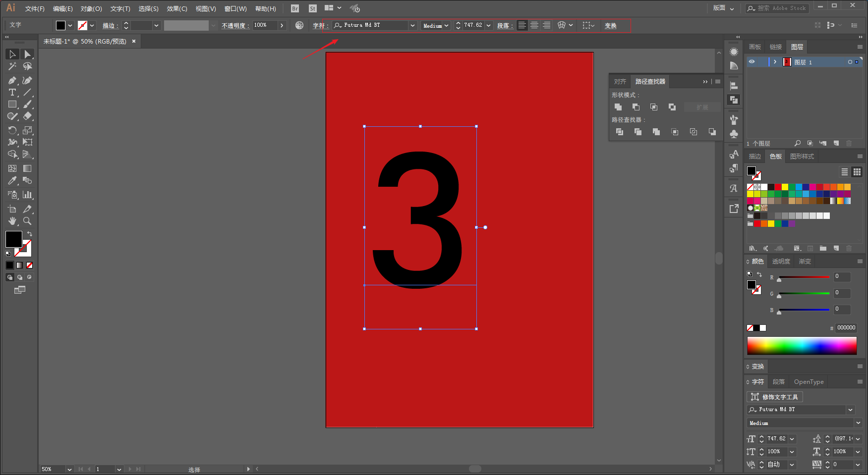Select the Pen tool
868x475 pixels.
tap(12, 80)
